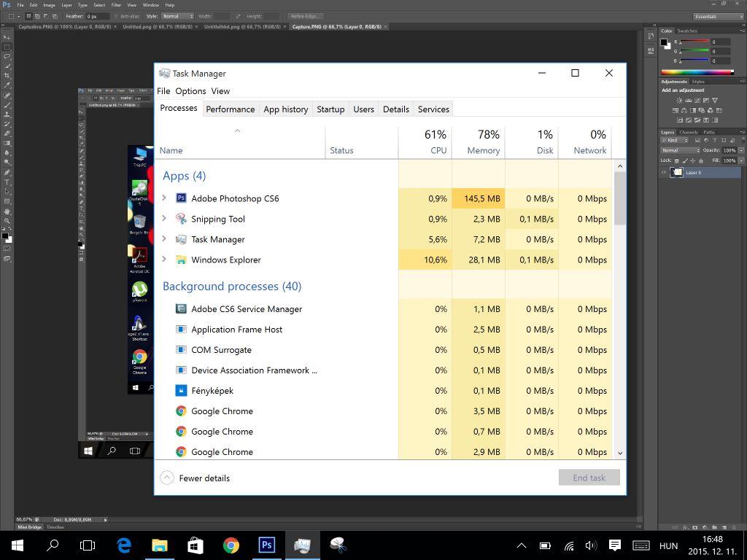Open Microsoft Edge from the taskbar
747x560 pixels.
(124, 545)
